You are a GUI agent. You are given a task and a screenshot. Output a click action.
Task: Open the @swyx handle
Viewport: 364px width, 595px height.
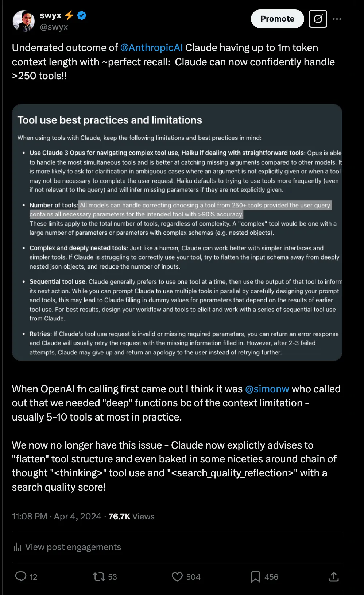(54, 27)
